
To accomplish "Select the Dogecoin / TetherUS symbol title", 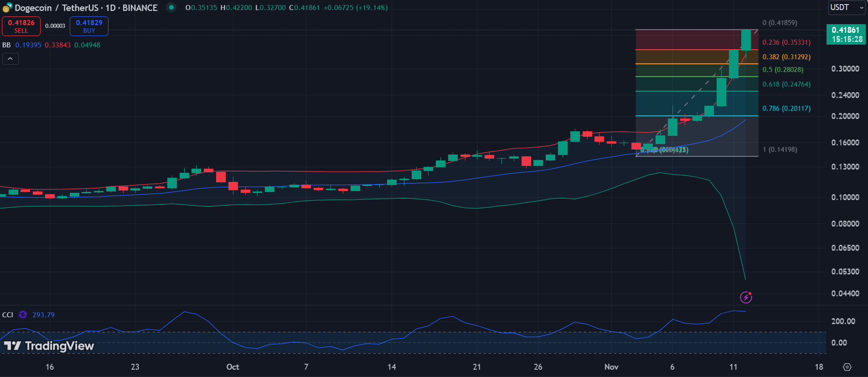I will 86,8.
